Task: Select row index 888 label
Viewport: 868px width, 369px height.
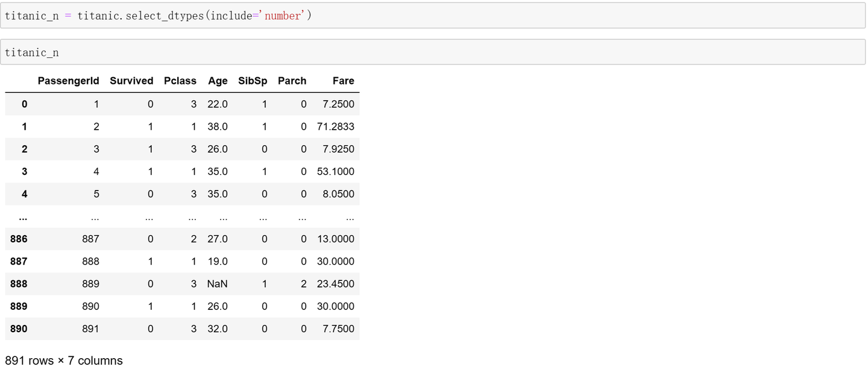Action: pos(19,284)
